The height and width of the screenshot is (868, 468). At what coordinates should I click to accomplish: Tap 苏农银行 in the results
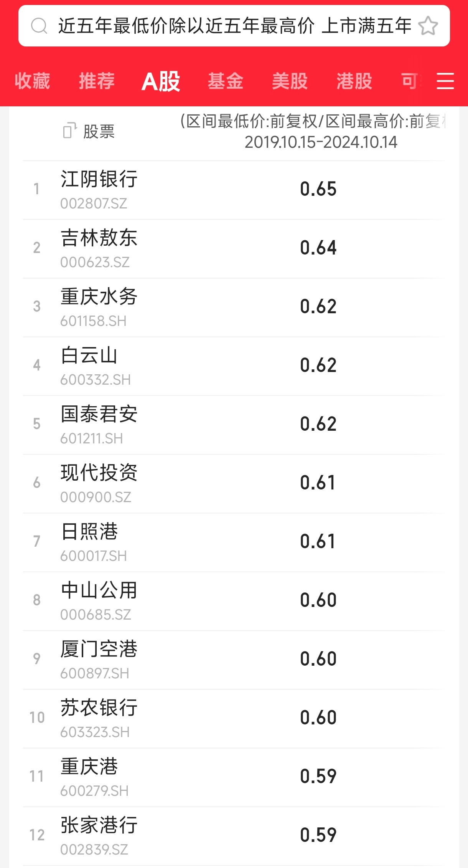(99, 718)
